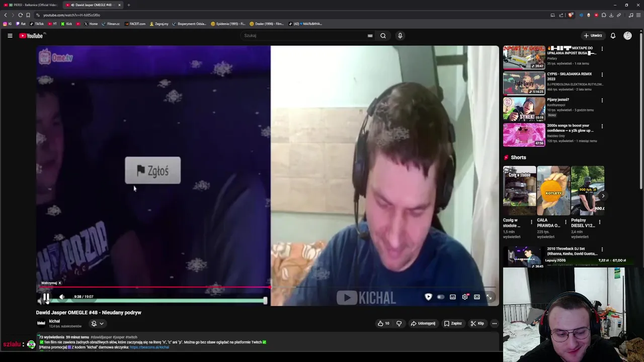This screenshot has width=644, height=362.
Task: Dislike the video with thumbs down
Action: pos(399,323)
